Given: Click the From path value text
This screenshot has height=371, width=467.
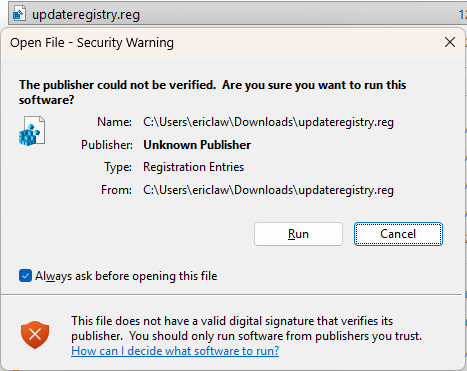Looking at the screenshot, I should tap(268, 190).
